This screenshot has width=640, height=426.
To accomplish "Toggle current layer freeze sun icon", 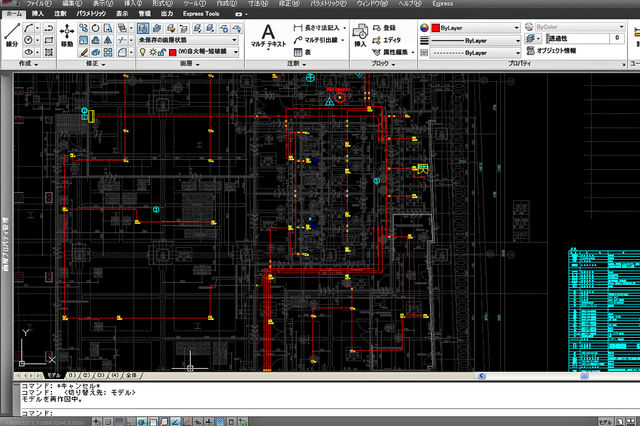I will (x=153, y=50).
